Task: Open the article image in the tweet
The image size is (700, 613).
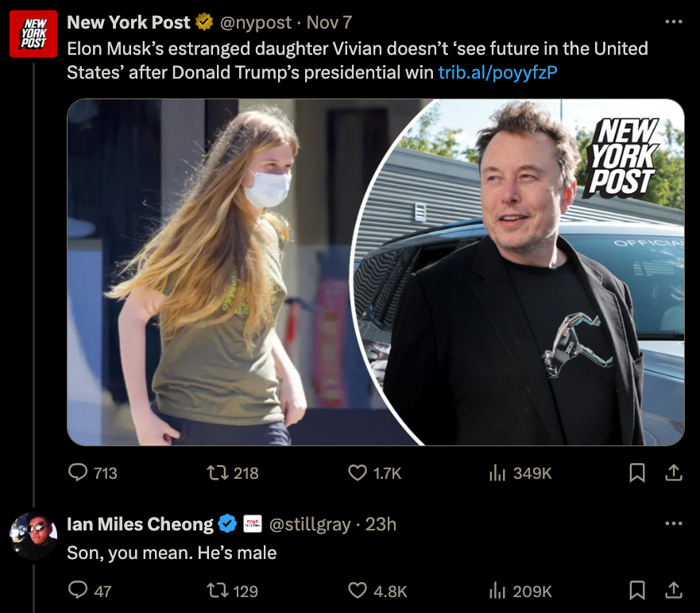Action: pyautogui.click(x=376, y=272)
